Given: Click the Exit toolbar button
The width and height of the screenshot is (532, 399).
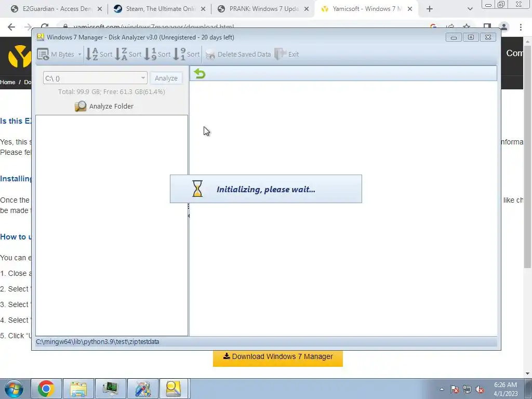Looking at the screenshot, I should 287,54.
